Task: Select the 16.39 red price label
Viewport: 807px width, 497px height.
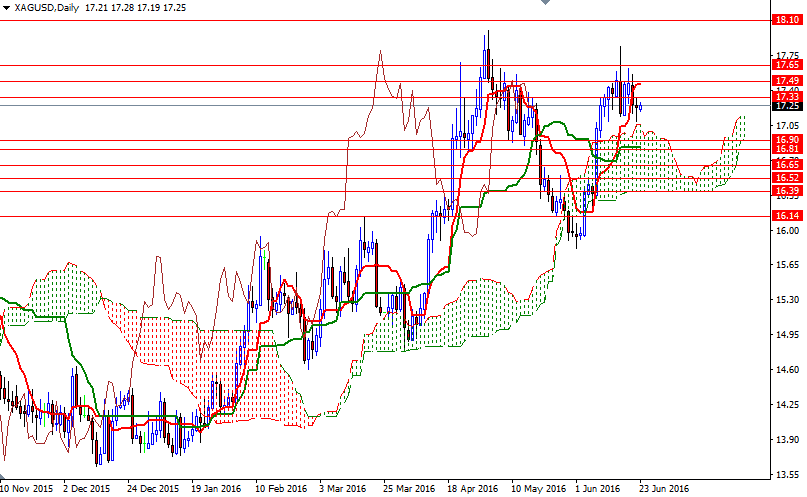Action: [x=785, y=190]
